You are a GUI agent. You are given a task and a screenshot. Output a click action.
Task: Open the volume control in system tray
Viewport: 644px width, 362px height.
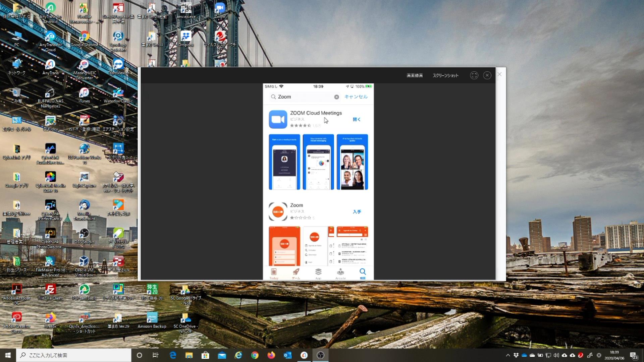(556, 355)
